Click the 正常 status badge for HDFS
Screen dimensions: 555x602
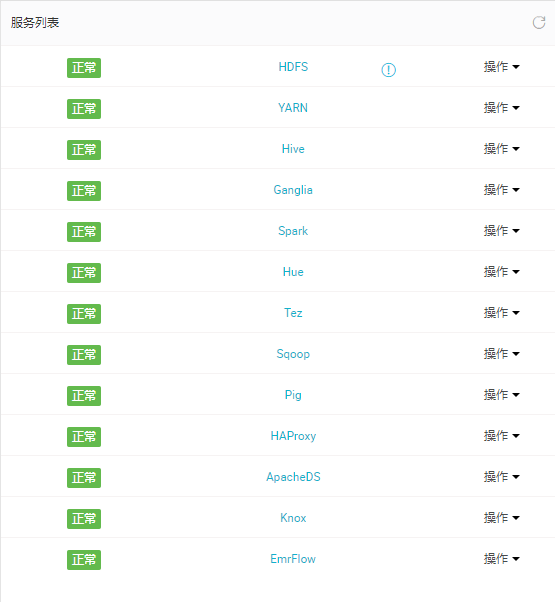point(84,68)
